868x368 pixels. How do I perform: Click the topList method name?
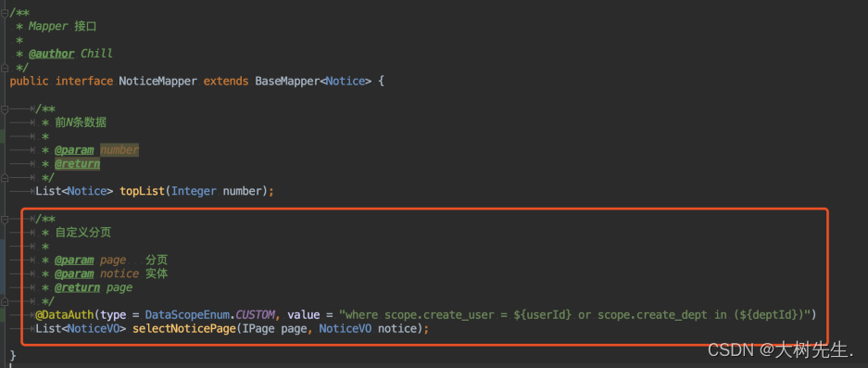(x=143, y=191)
